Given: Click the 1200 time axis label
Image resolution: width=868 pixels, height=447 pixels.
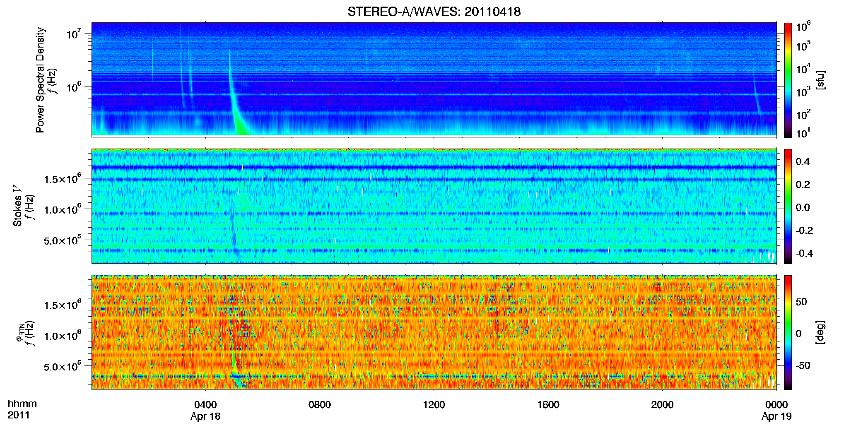Looking at the screenshot, I should tap(434, 404).
